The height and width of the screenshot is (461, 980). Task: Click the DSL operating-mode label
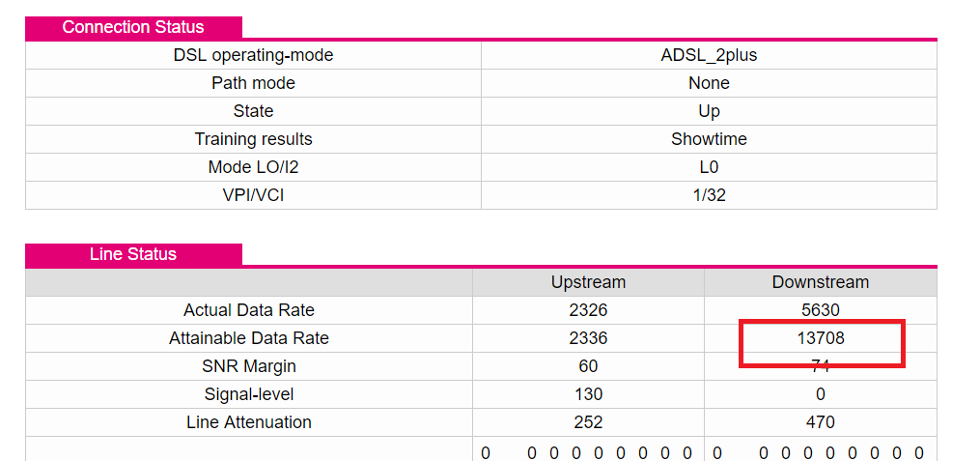(253, 55)
